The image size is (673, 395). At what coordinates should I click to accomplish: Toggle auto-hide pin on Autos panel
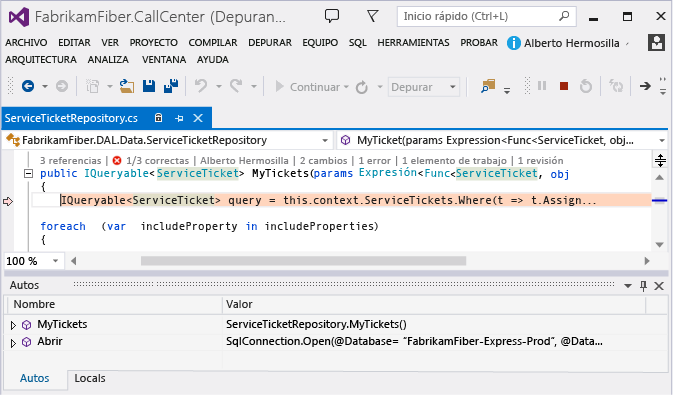pos(643,286)
